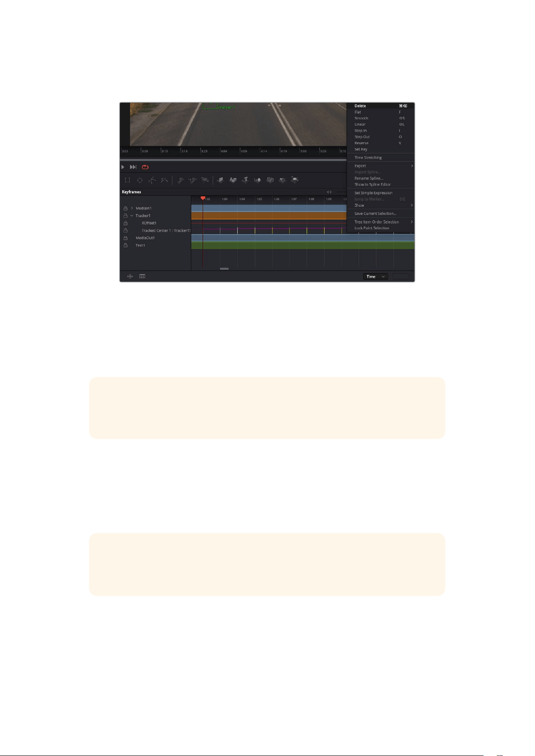535x756 pixels.
Task: Select the Text1 tree row
Action: (140, 245)
